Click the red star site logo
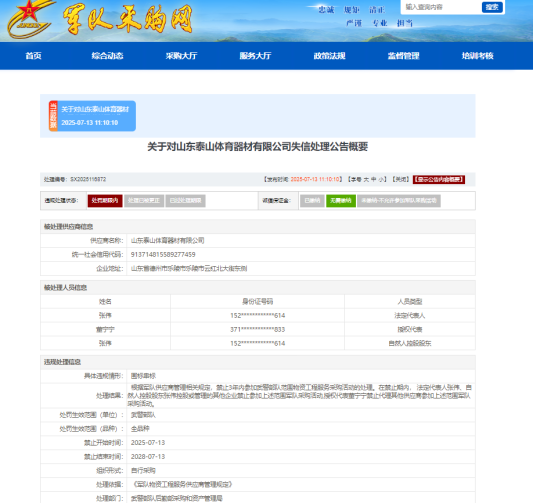 [30, 19]
